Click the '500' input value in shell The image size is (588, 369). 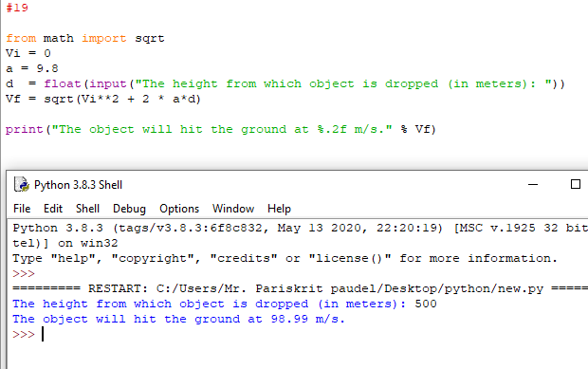(x=426, y=304)
